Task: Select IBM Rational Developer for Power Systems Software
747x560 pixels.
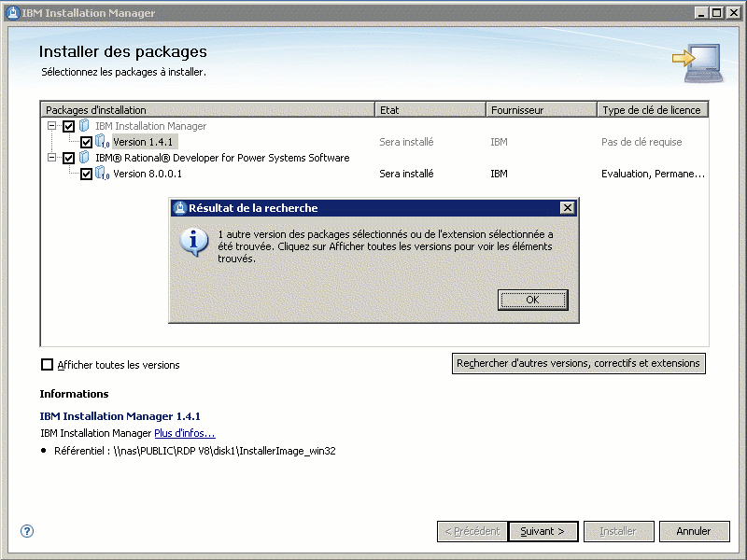Action: (222, 158)
